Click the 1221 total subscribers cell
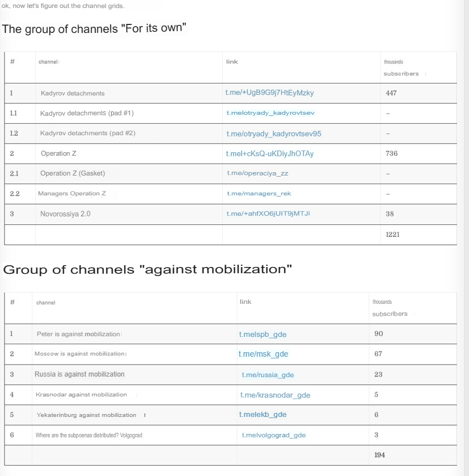This screenshot has width=469, height=476. (x=418, y=235)
